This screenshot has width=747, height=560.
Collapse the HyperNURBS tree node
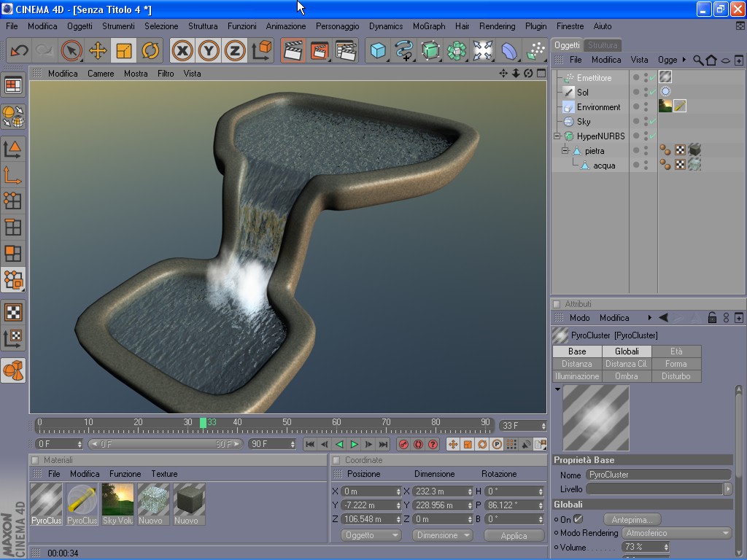pyautogui.click(x=557, y=136)
